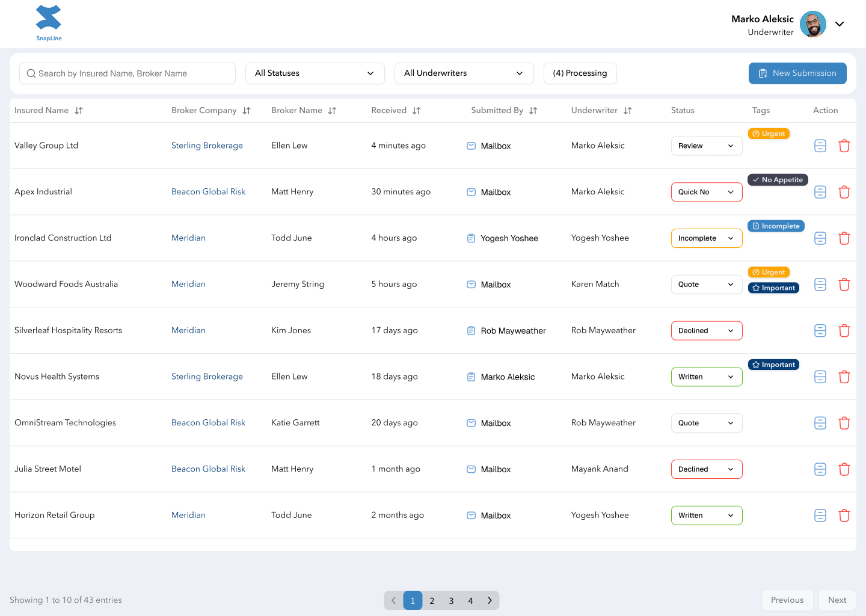Click trash icon for Woodward Foods Australia
This screenshot has height=616, width=866.
(x=844, y=285)
